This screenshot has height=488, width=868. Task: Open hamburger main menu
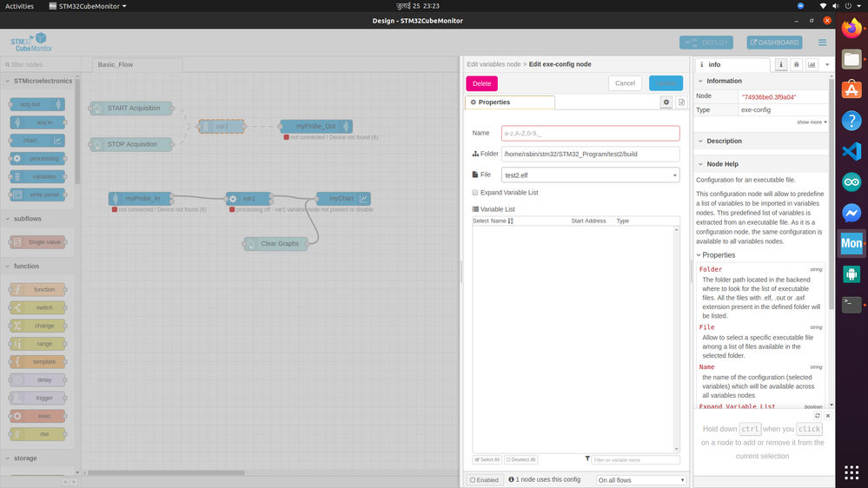tap(822, 43)
